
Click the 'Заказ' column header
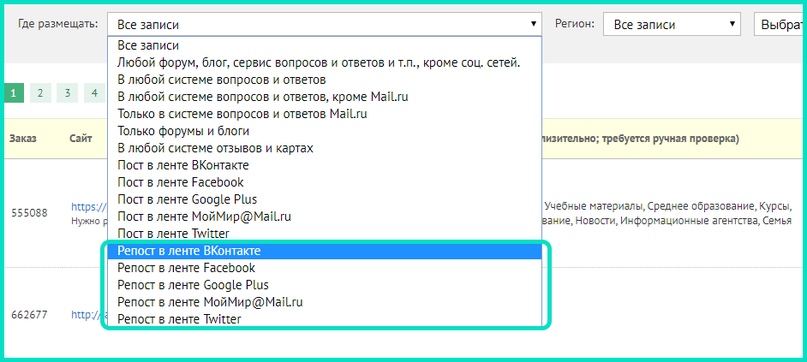(23, 139)
